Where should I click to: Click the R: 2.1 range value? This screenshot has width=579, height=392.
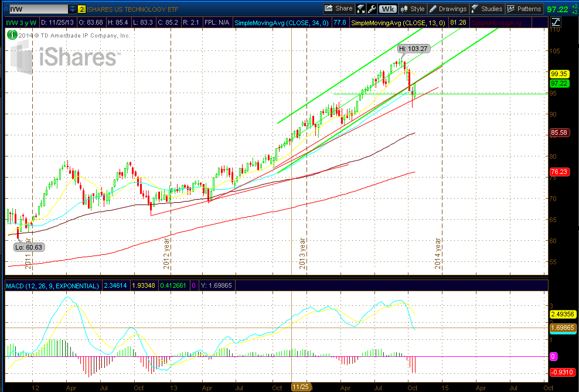191,22
